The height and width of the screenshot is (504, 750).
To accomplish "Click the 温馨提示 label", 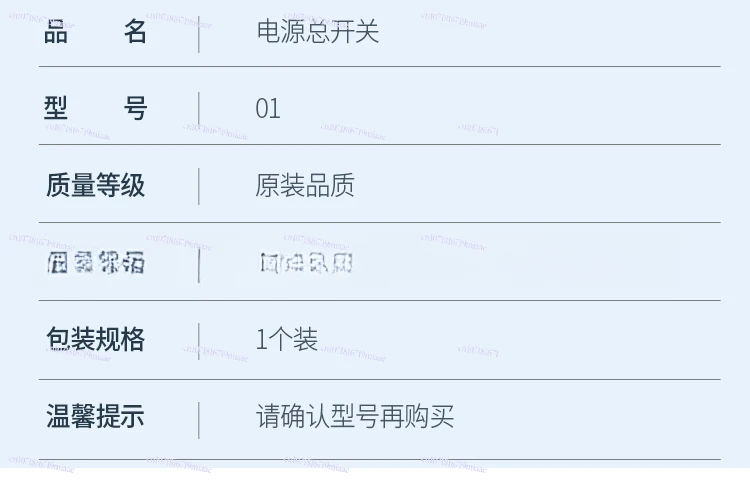I will tap(95, 416).
